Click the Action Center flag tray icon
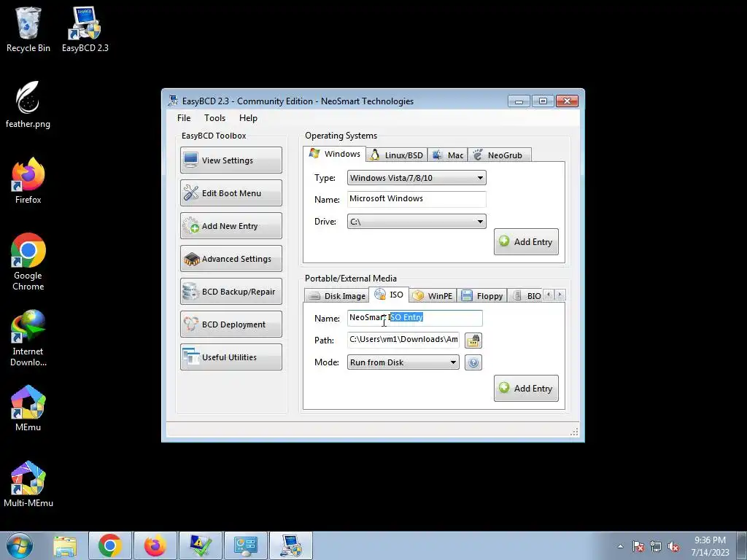 coord(638,547)
